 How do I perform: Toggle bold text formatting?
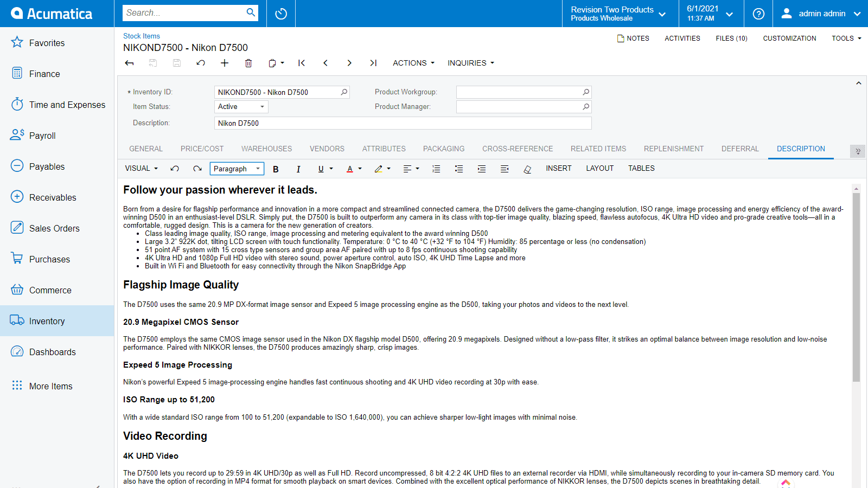pos(276,169)
